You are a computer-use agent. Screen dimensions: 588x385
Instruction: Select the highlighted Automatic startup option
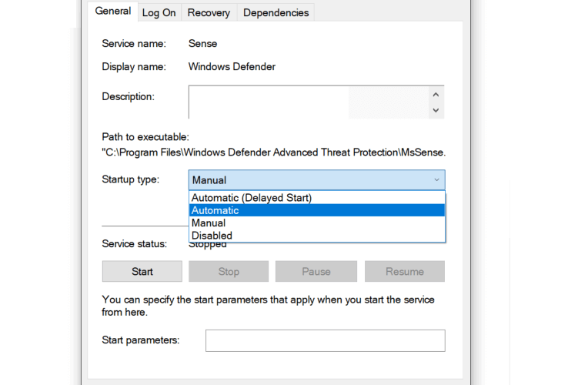pyautogui.click(x=316, y=210)
